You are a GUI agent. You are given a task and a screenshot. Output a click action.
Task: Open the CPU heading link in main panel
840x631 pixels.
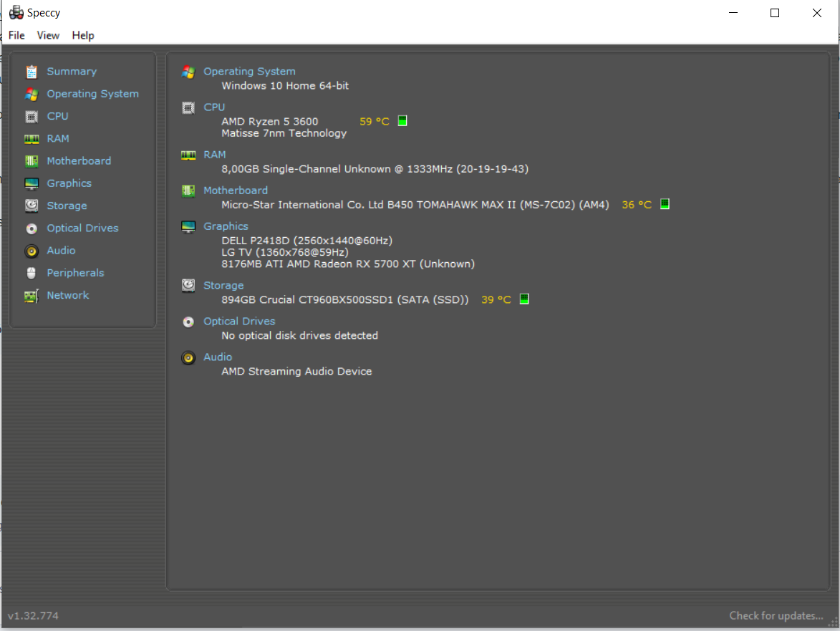coord(214,107)
